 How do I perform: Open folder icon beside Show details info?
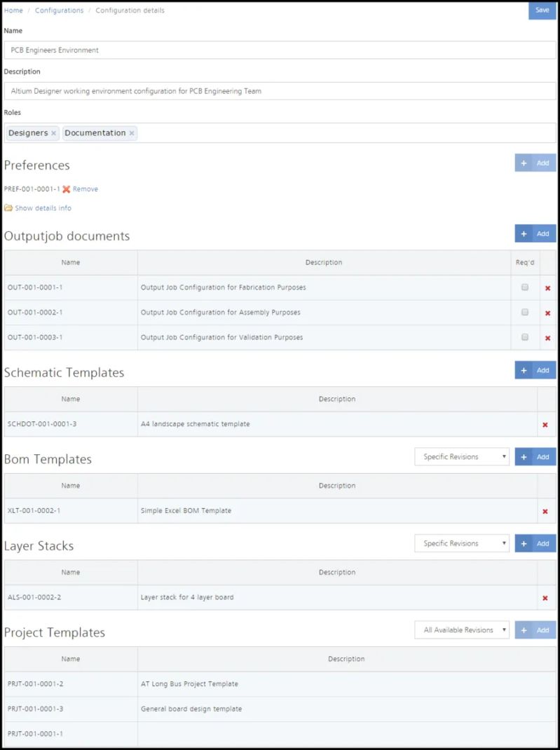(x=8, y=208)
